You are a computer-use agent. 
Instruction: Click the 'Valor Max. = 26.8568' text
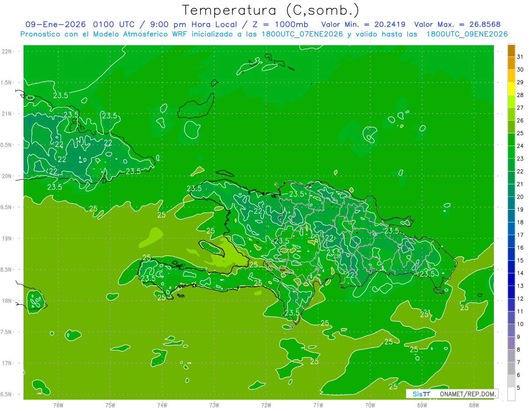tap(458, 24)
